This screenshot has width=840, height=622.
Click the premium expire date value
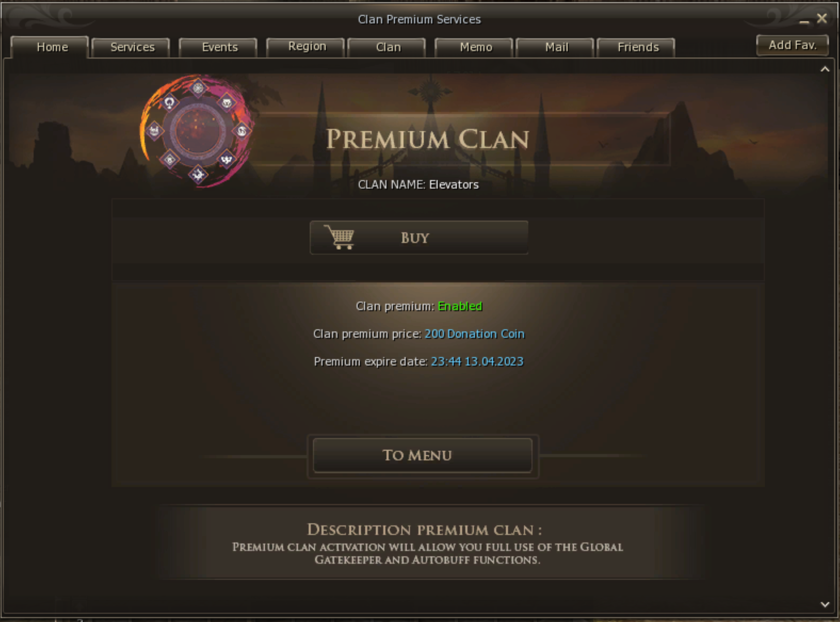(477, 361)
